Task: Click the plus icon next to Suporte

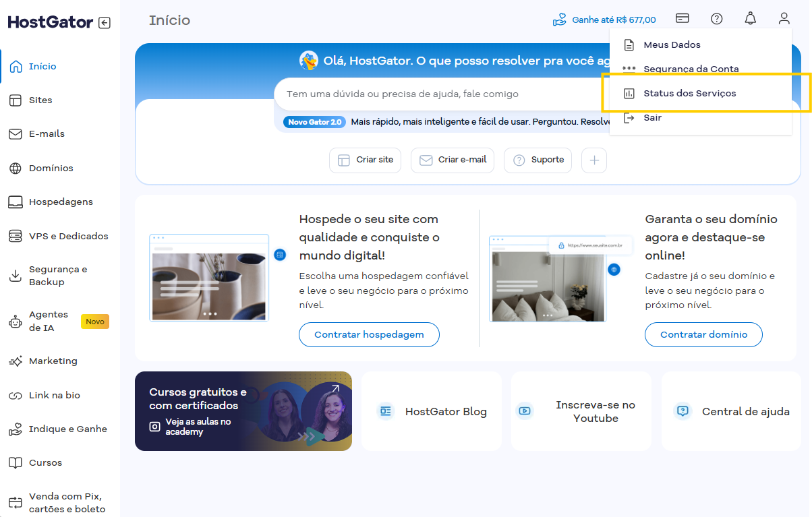Action: (x=594, y=160)
